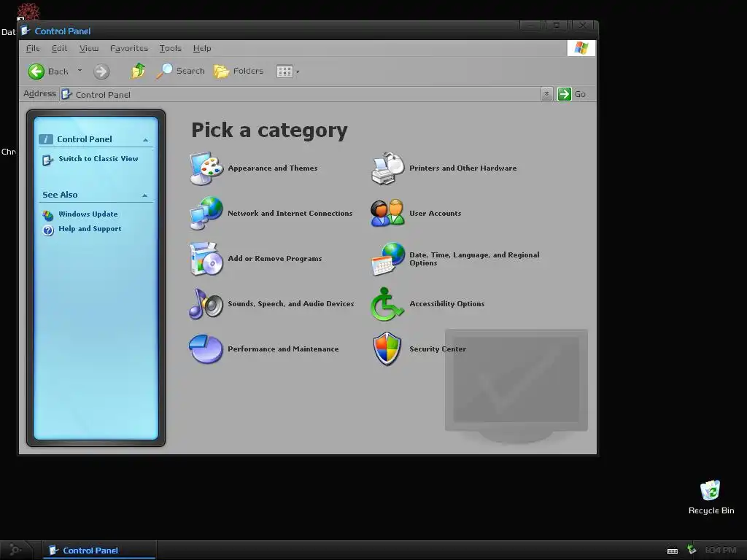
Task: Open Date, Time, Language, Regional Options icon
Action: pyautogui.click(x=388, y=259)
